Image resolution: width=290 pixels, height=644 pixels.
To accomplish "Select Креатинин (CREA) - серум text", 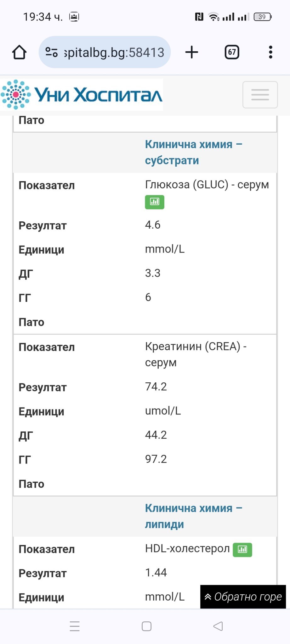I will click(x=196, y=354).
